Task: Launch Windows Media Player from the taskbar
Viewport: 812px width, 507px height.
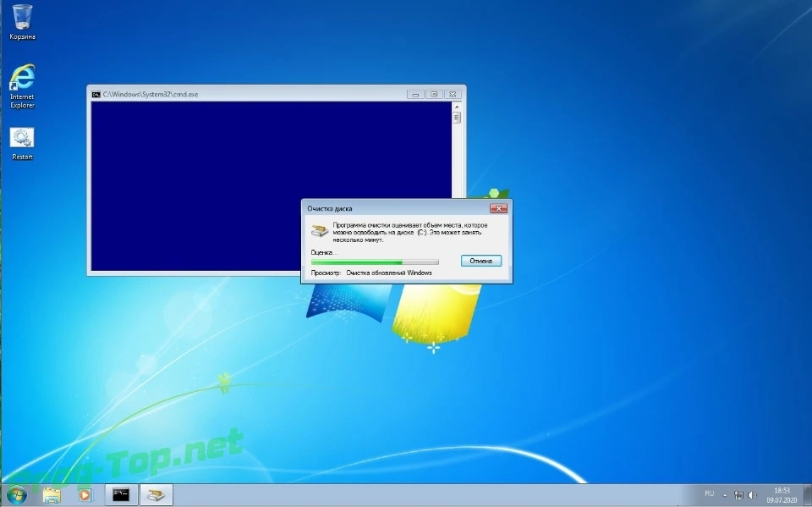Action: tap(85, 495)
